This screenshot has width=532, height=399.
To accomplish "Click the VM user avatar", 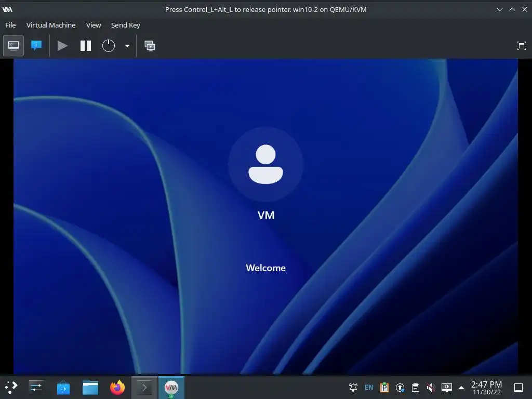I will coord(265,165).
